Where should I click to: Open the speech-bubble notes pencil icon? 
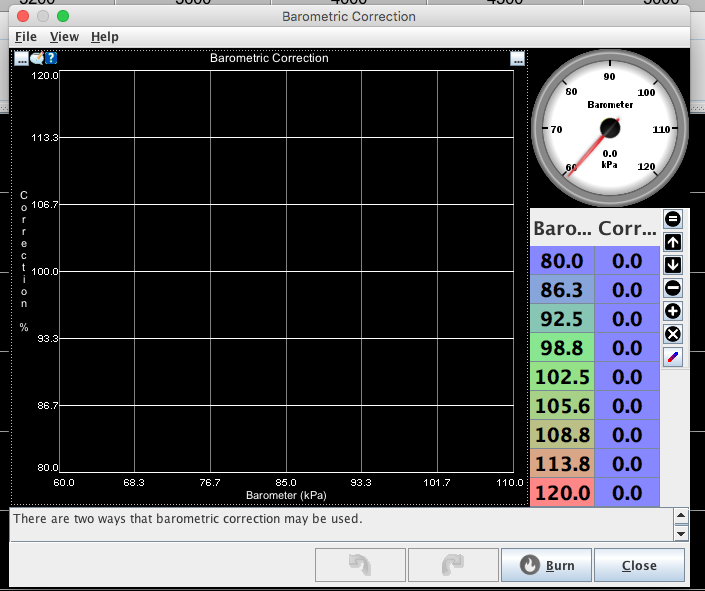(x=37, y=58)
